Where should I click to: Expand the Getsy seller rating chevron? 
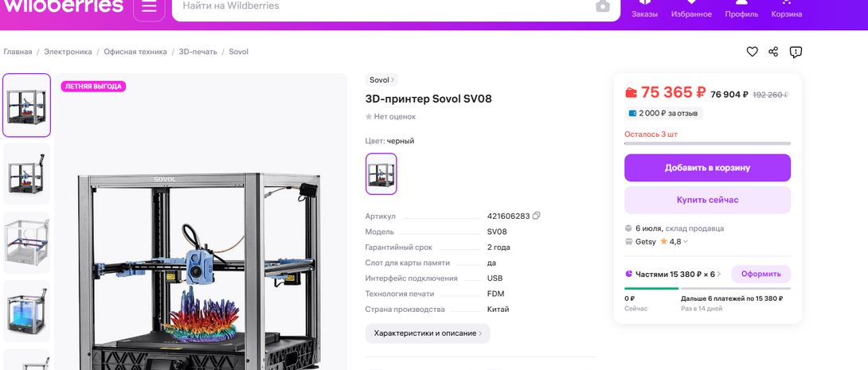[686, 242]
